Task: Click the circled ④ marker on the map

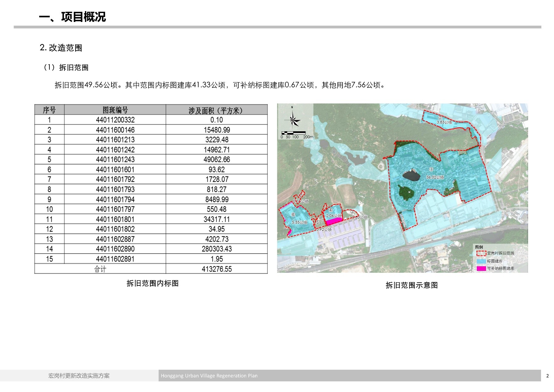Action: click(x=330, y=210)
